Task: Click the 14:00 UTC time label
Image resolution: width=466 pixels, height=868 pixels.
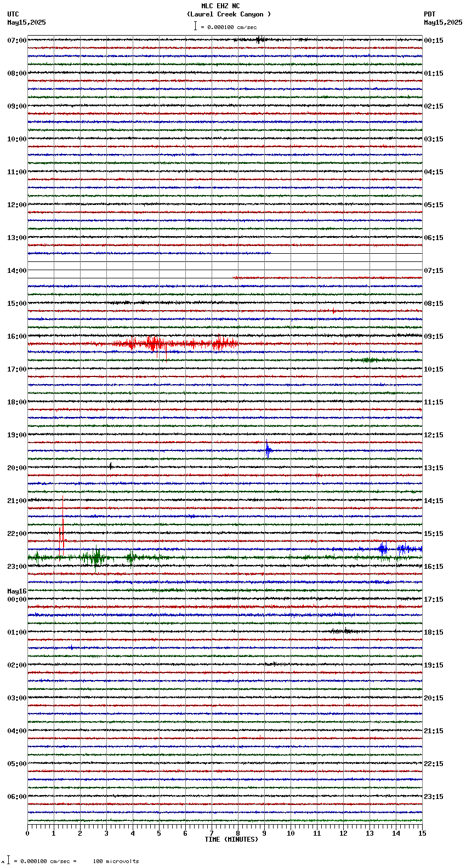Action: click(x=17, y=271)
